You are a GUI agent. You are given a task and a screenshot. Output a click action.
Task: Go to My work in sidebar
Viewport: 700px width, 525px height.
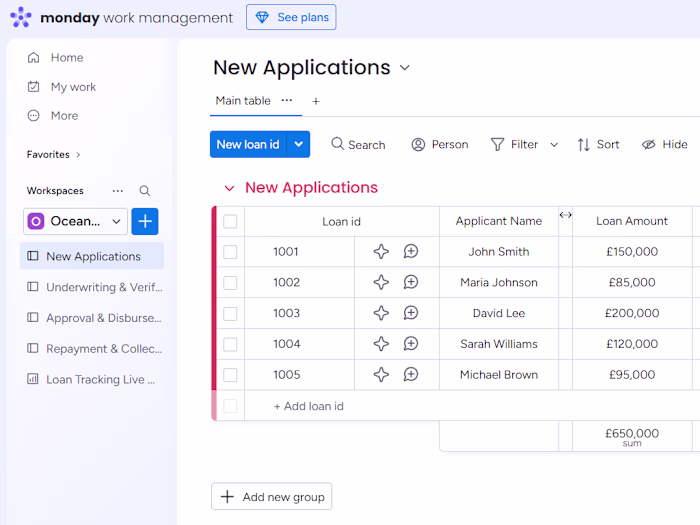coord(73,87)
